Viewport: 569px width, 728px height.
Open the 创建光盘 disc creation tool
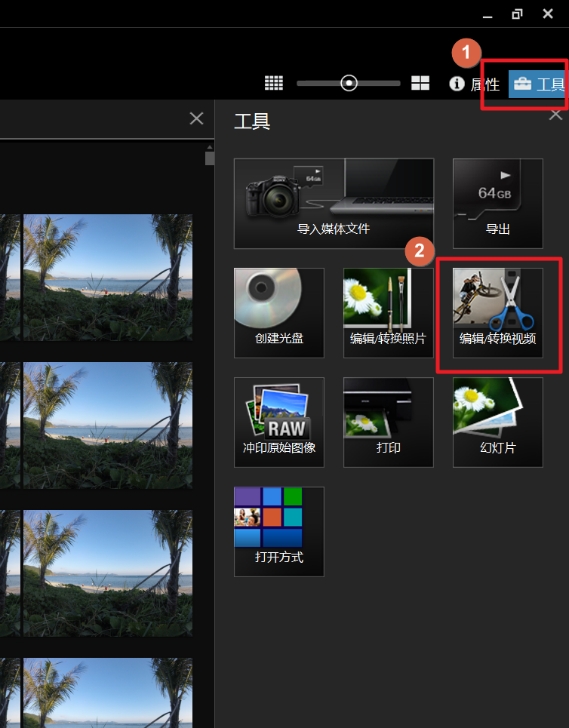tap(278, 312)
